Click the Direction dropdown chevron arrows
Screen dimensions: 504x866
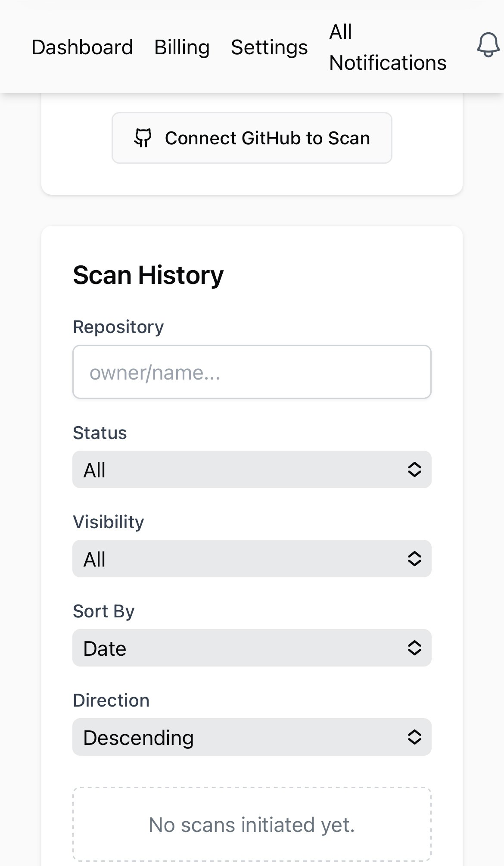click(x=414, y=737)
